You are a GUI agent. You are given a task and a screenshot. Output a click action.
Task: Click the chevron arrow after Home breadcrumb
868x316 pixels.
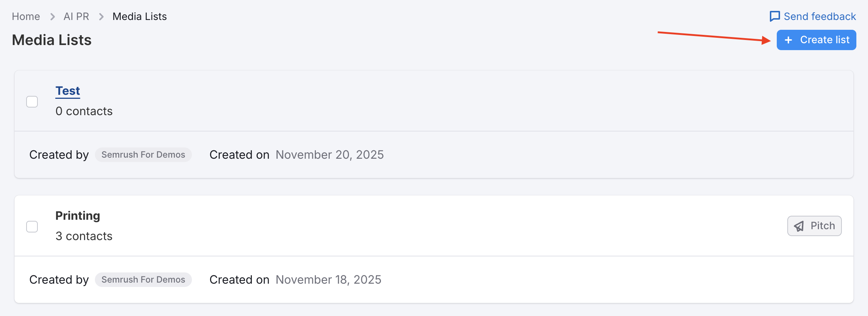[52, 17]
